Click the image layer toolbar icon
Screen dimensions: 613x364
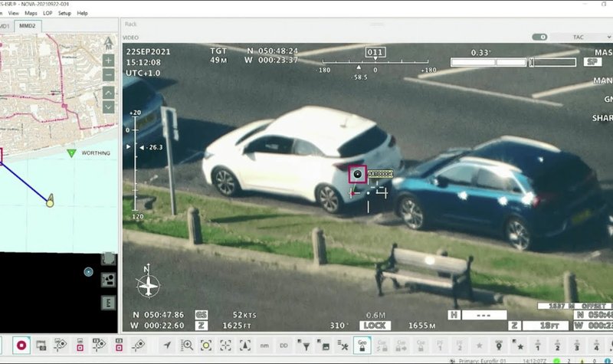tap(323, 345)
